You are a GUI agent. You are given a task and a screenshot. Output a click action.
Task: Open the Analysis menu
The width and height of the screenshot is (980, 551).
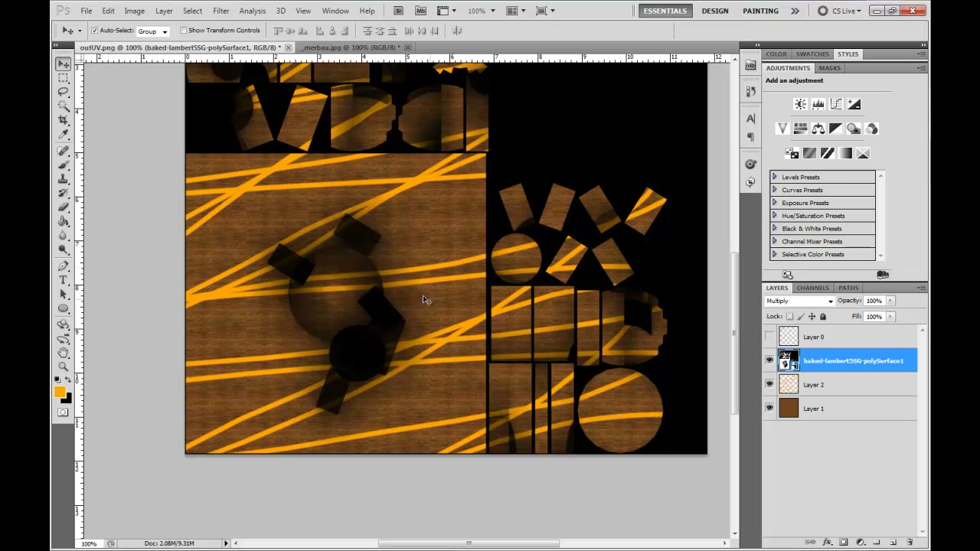pos(252,11)
